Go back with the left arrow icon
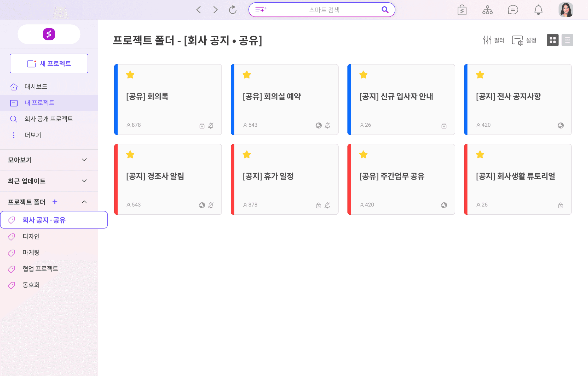 tap(199, 10)
